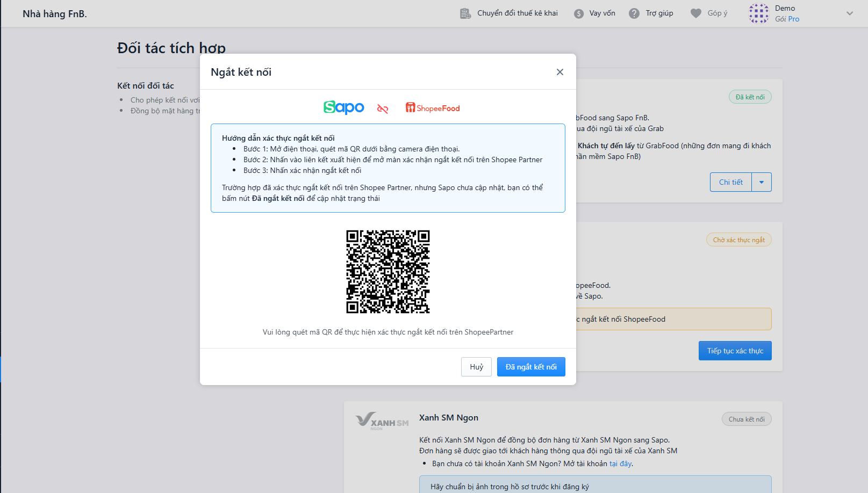The image size is (868, 493).
Task: Click the Vay vốn dollar coin icon
Action: coord(579,13)
